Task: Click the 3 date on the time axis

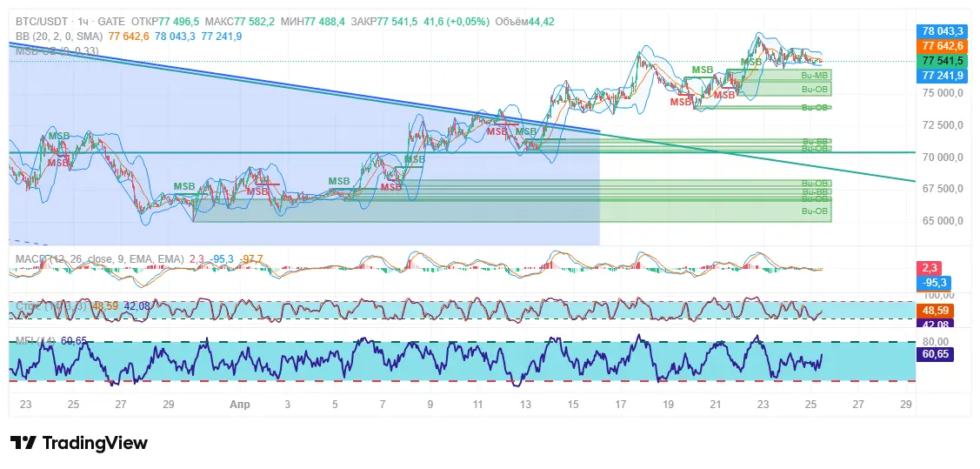Action: [x=288, y=404]
